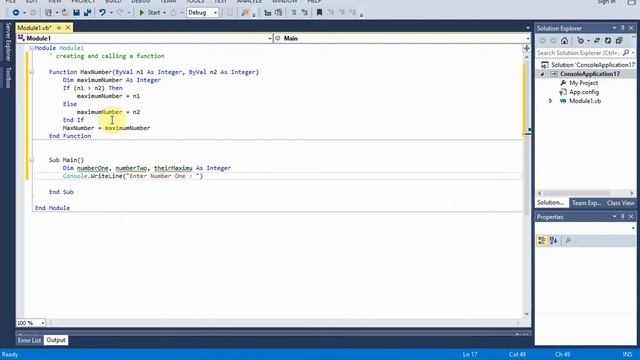Collapse the Function MaxNumber outlining block

31,72
